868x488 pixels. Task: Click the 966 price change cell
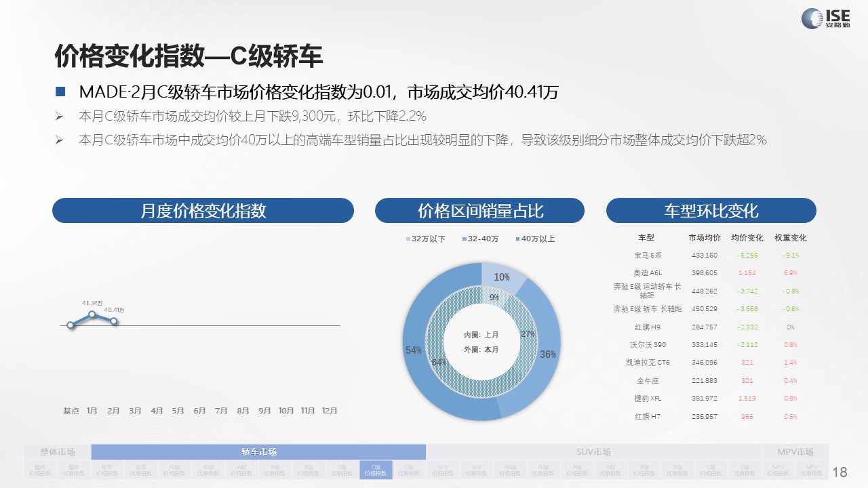click(x=747, y=417)
